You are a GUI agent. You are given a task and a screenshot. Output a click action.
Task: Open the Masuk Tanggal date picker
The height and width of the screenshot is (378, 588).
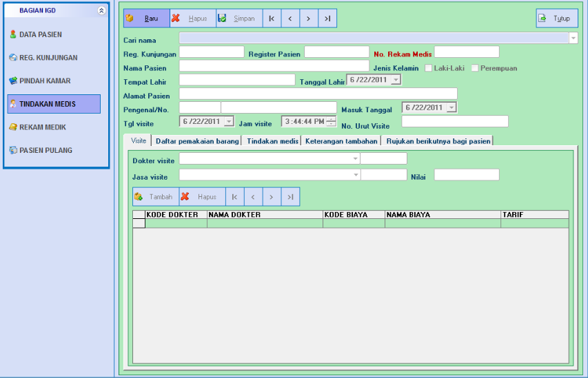pyautogui.click(x=452, y=107)
